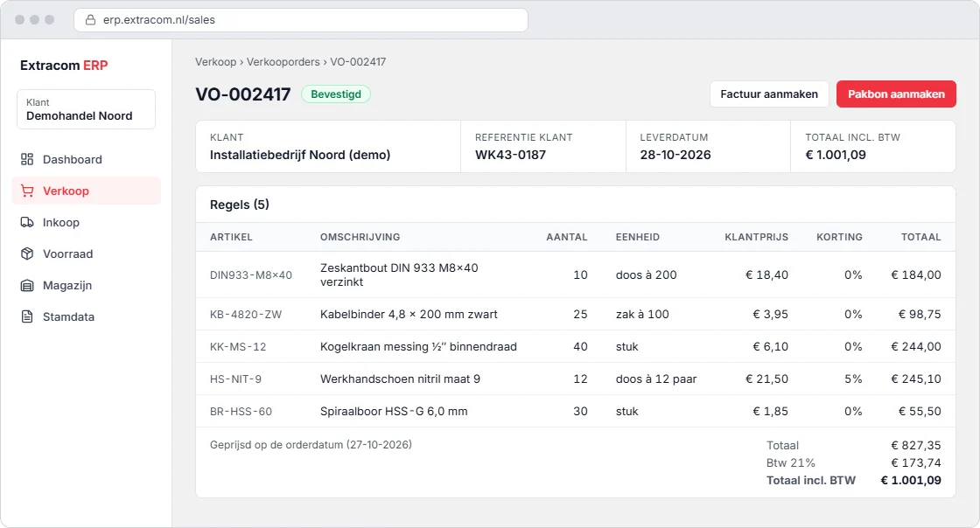980x528 pixels.
Task: Click unit zak à 100
Action: tap(642, 315)
